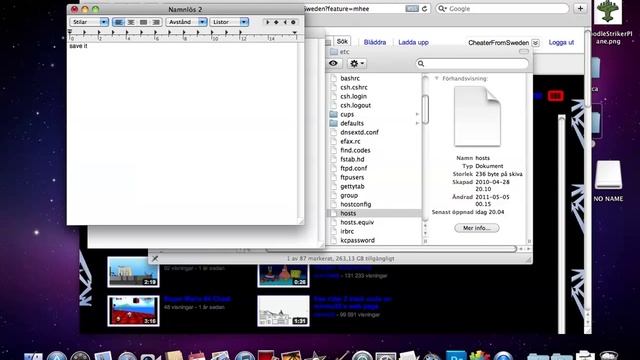This screenshot has width=640, height=360.
Task: Select the hostconfig file
Action: click(356, 204)
